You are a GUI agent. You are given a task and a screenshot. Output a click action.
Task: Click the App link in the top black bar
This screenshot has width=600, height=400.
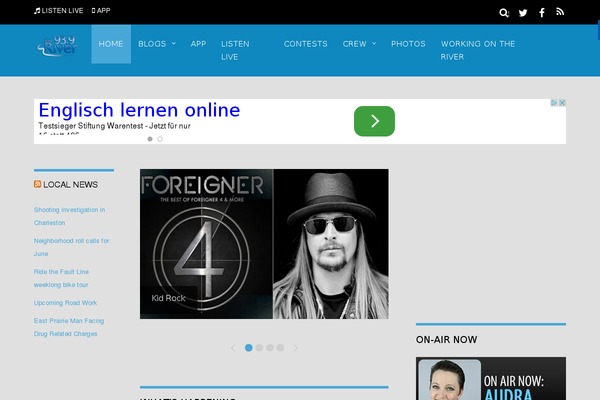point(101,11)
